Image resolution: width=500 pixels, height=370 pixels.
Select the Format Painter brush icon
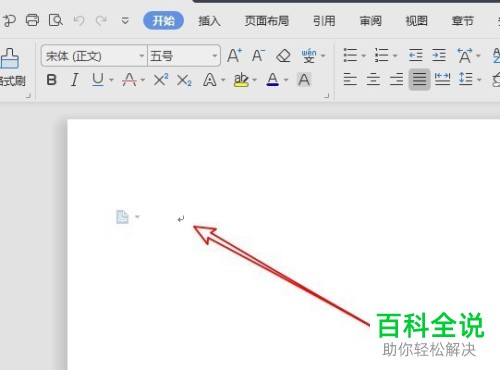(x=10, y=59)
